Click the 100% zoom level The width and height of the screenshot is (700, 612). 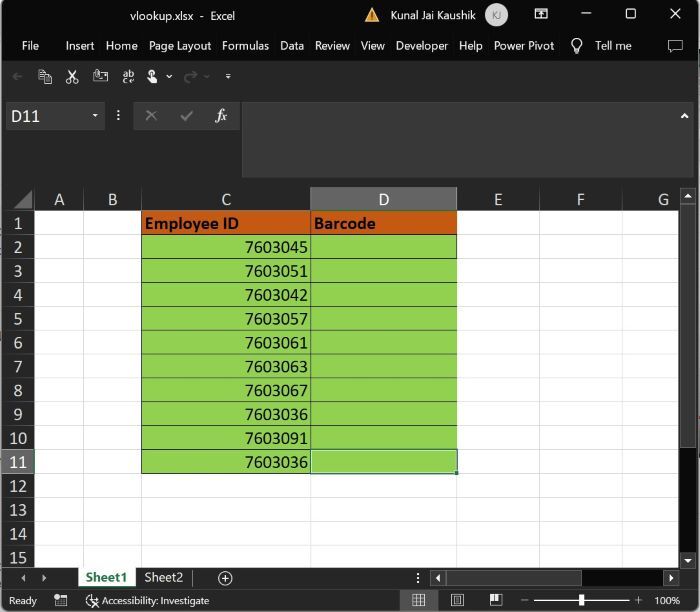click(667, 600)
